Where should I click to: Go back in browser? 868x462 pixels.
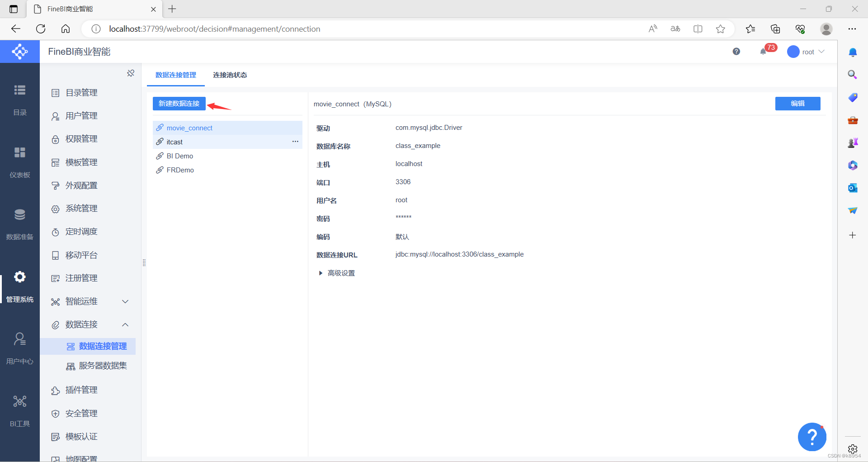point(16,29)
